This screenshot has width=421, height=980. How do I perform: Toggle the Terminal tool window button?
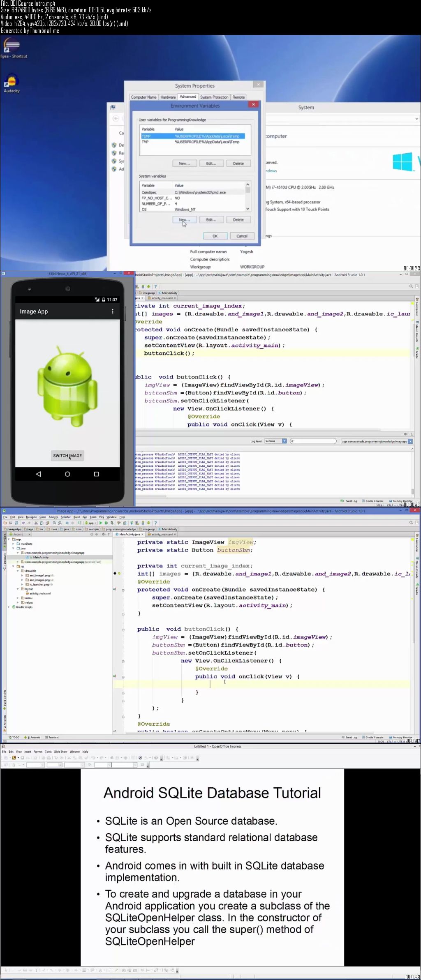(52, 737)
